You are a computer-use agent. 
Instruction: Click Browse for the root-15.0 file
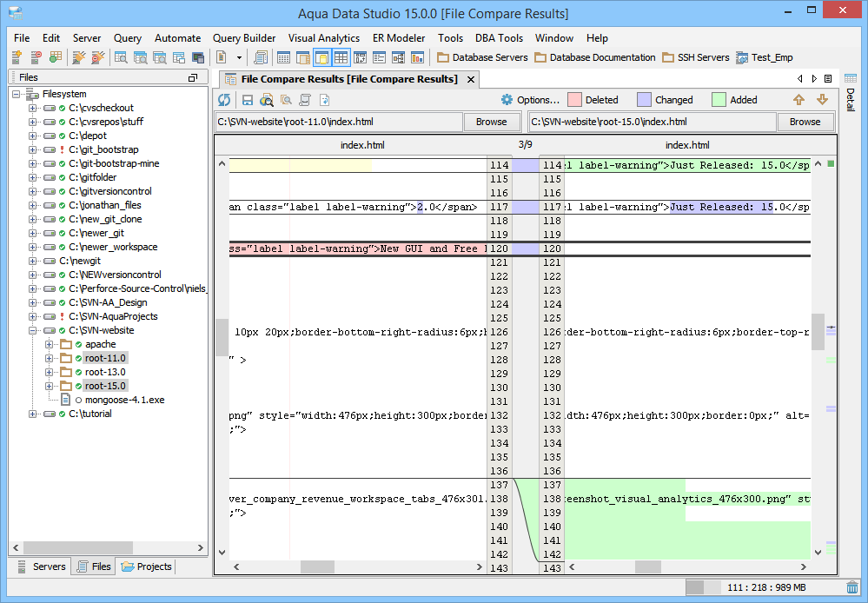click(805, 122)
